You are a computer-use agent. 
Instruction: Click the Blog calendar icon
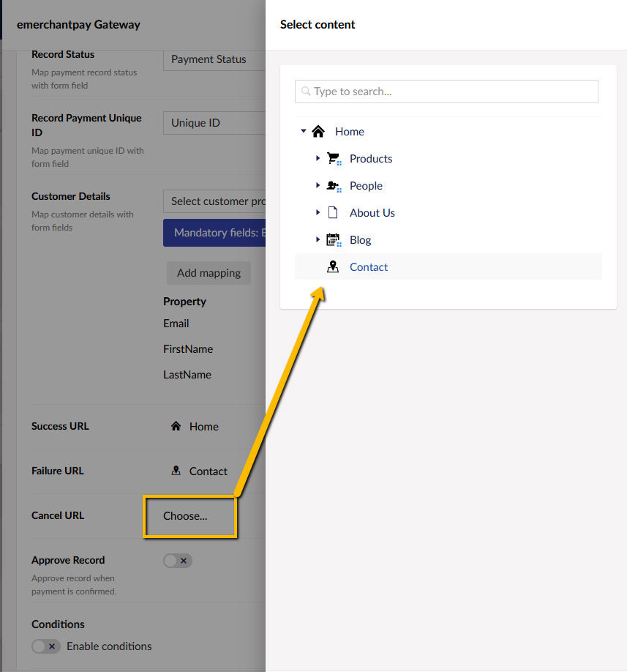(x=334, y=240)
